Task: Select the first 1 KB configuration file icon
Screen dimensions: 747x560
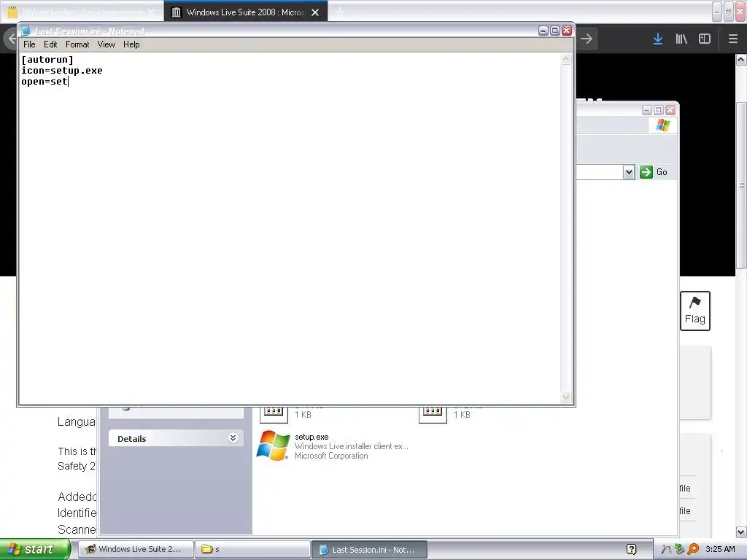Action: (274, 413)
